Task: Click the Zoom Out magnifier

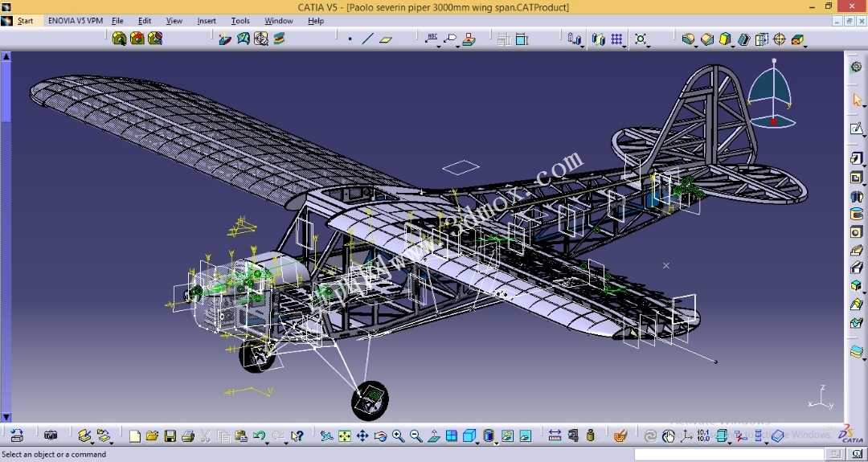Action: coord(416,436)
